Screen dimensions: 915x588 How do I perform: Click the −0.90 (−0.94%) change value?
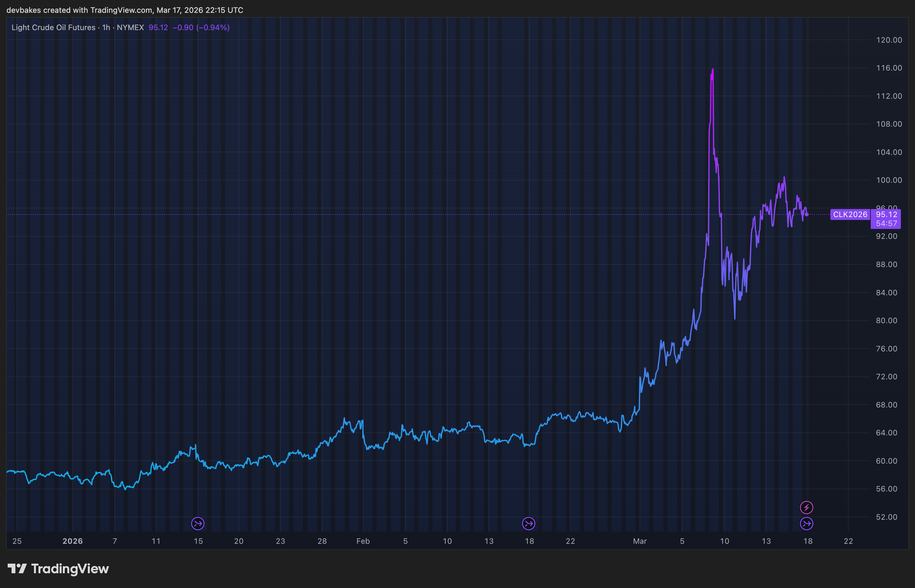click(201, 28)
